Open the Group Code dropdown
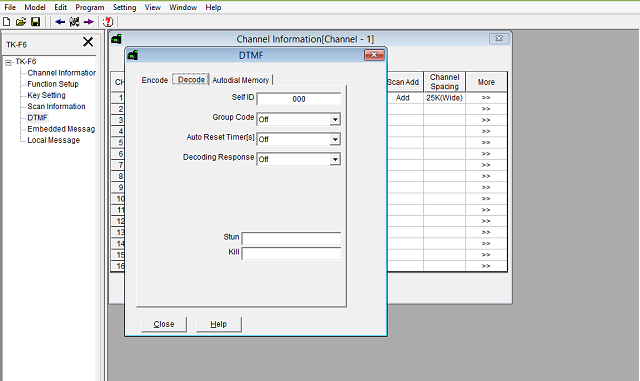This screenshot has height=381, width=640. 335,119
